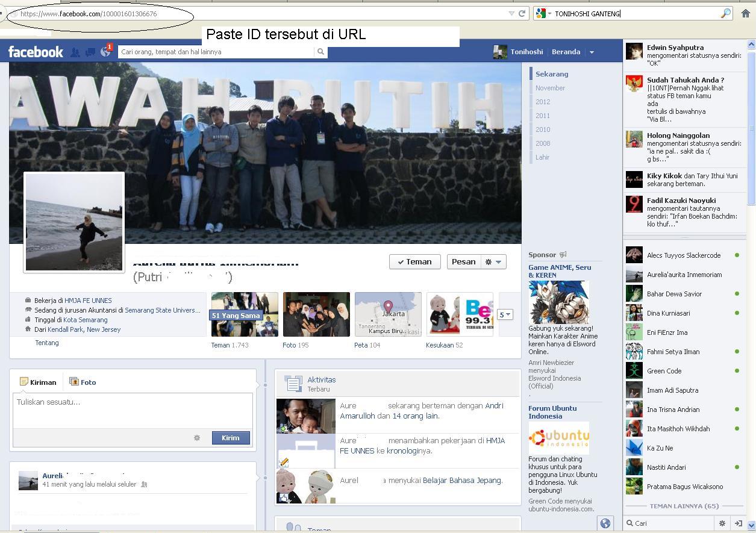756x533 pixels.
Task: Open Elsword anime game ad image
Action: (558, 302)
